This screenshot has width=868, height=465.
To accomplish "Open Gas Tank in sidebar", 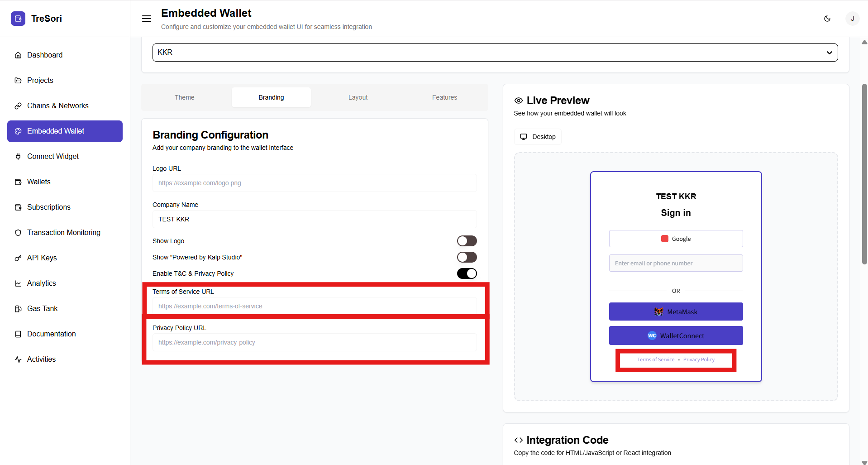I will click(x=42, y=308).
